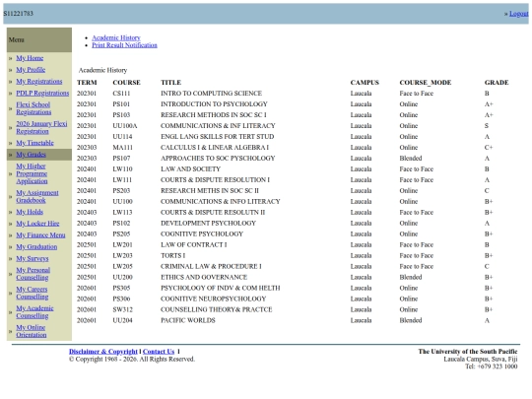Click the student ID S11221783

point(19,14)
